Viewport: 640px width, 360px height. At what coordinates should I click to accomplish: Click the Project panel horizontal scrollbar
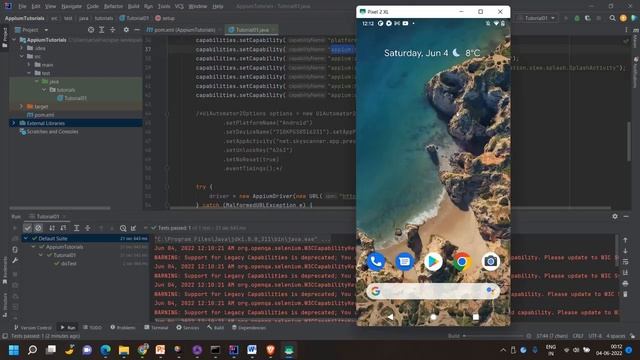[x=60, y=208]
